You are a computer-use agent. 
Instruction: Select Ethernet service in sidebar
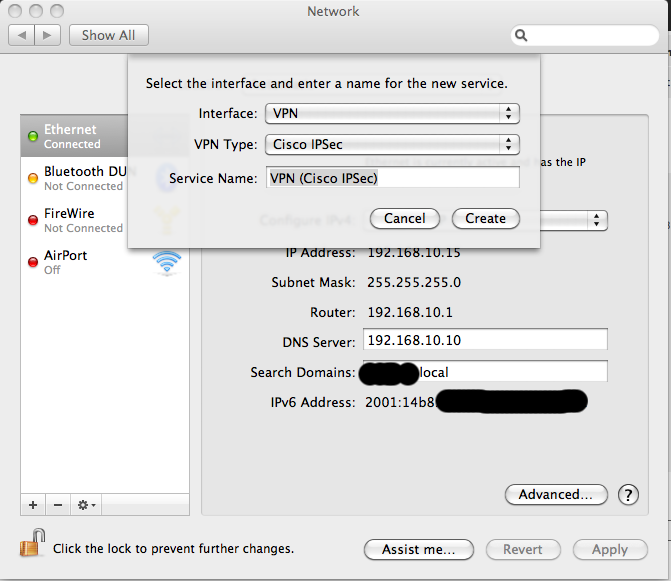74,136
